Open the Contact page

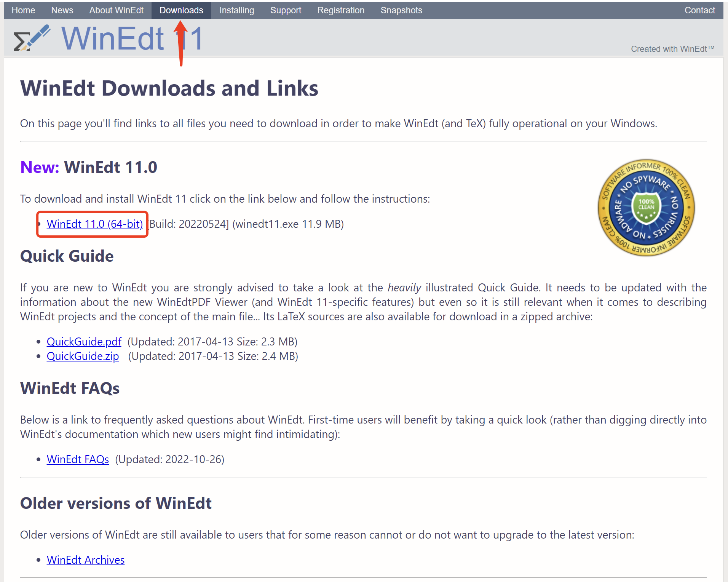click(x=699, y=10)
